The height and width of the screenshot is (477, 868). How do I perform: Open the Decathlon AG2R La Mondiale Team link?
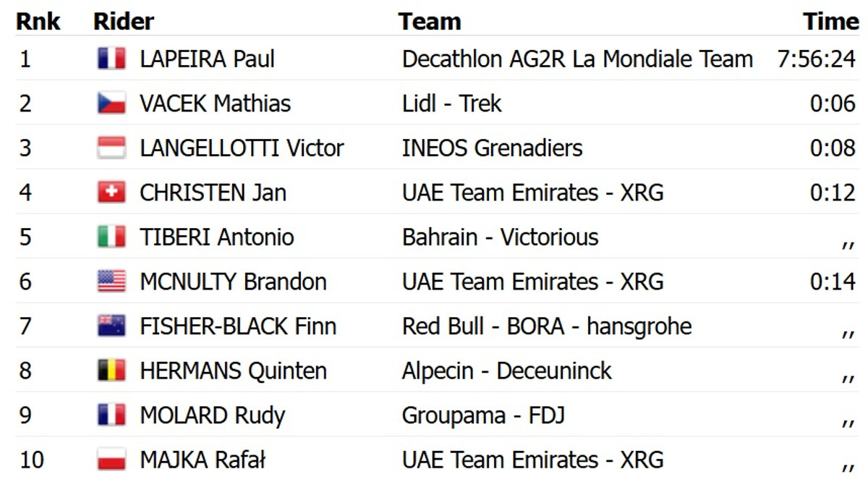click(x=577, y=59)
